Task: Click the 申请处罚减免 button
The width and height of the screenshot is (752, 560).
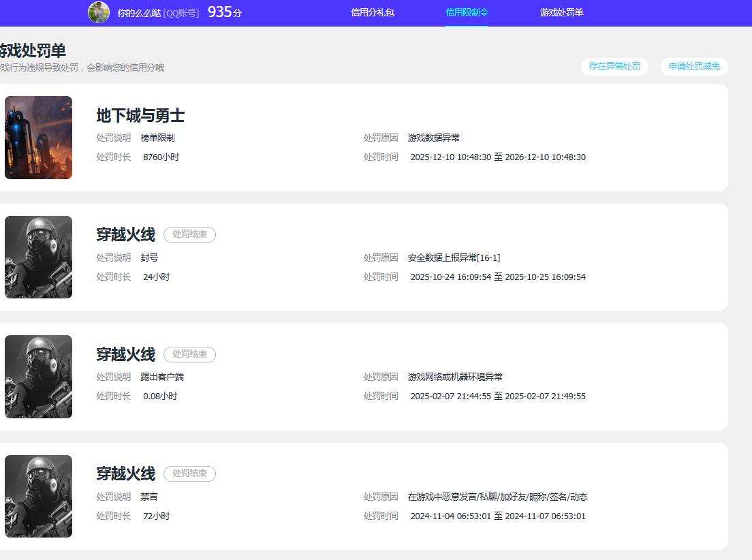Action: point(694,66)
